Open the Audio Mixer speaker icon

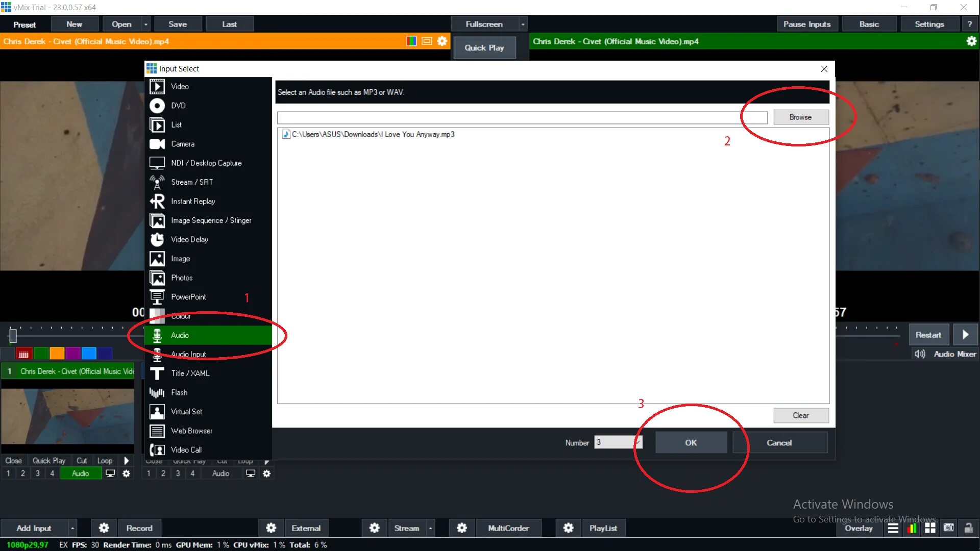(x=920, y=354)
